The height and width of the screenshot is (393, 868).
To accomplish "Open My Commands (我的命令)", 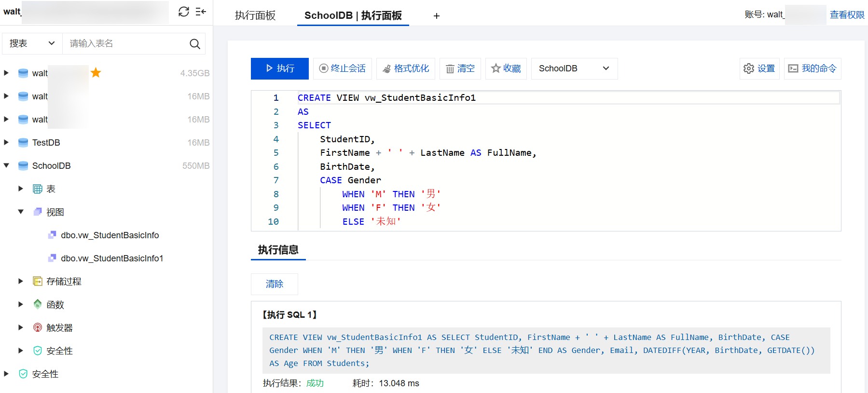I will click(813, 68).
